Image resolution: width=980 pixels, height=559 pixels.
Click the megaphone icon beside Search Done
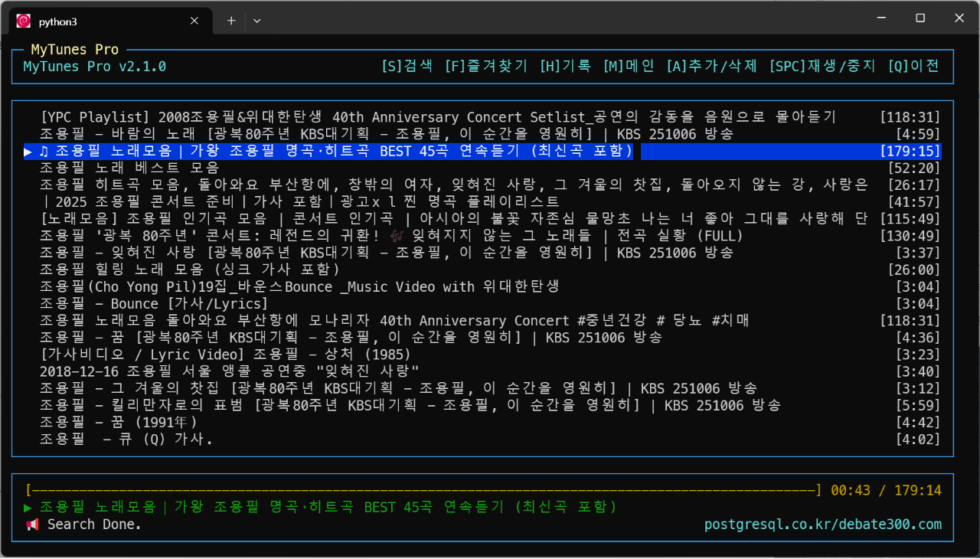click(x=33, y=525)
